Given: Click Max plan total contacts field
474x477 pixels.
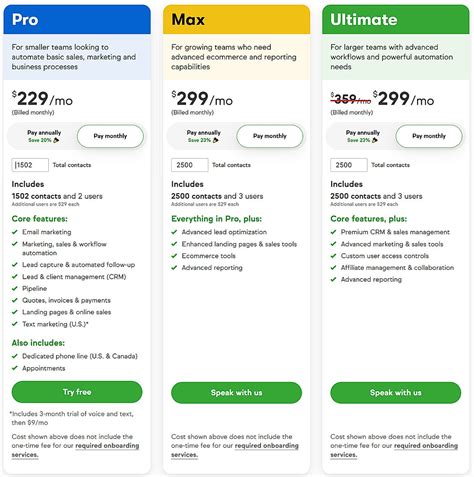Looking at the screenshot, I should pyautogui.click(x=190, y=165).
